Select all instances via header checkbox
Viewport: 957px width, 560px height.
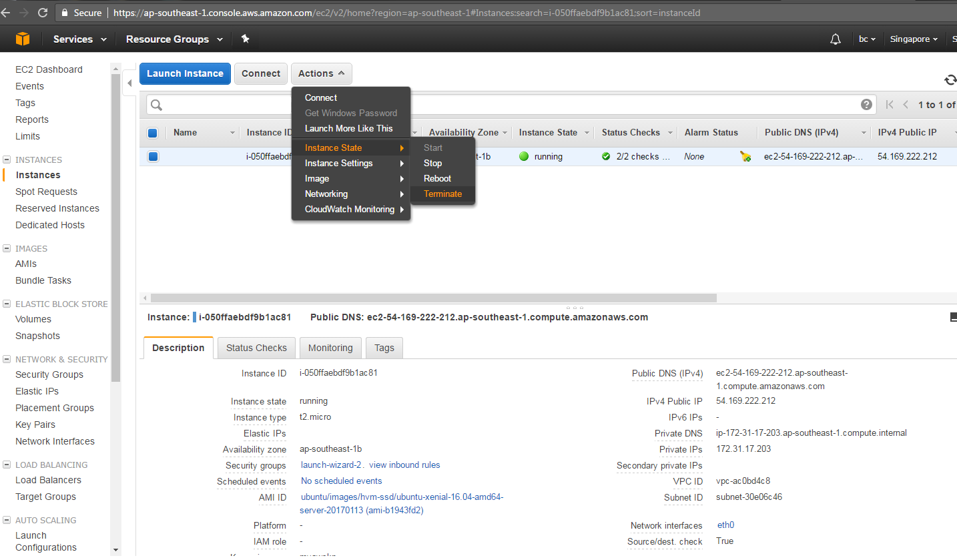point(152,132)
